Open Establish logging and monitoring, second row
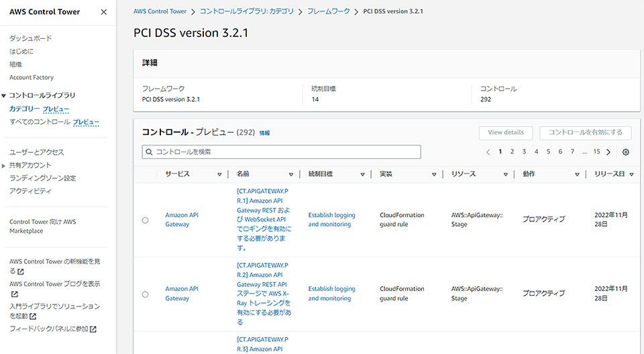This screenshot has width=644, height=354. (332, 294)
